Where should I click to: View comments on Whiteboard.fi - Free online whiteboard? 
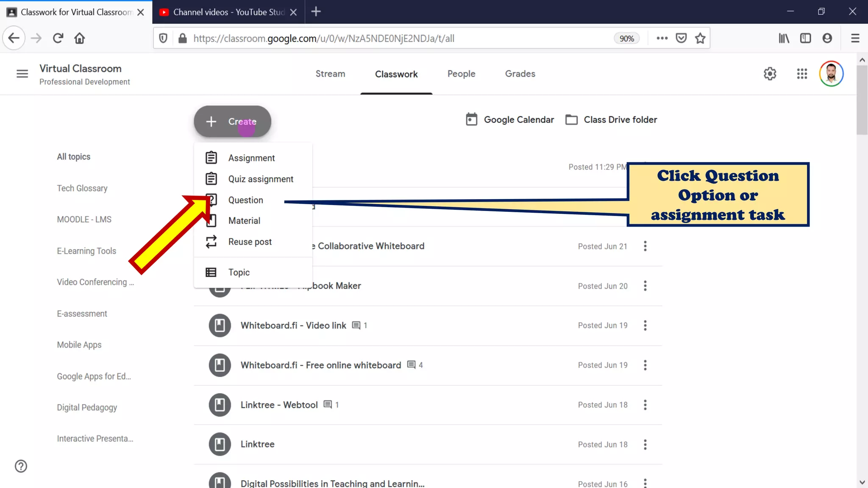[415, 365]
